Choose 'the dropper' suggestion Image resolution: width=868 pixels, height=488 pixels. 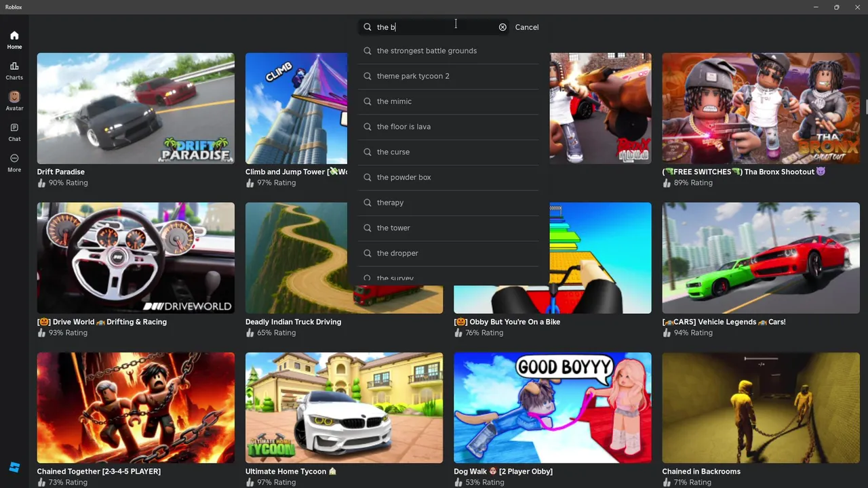449,253
